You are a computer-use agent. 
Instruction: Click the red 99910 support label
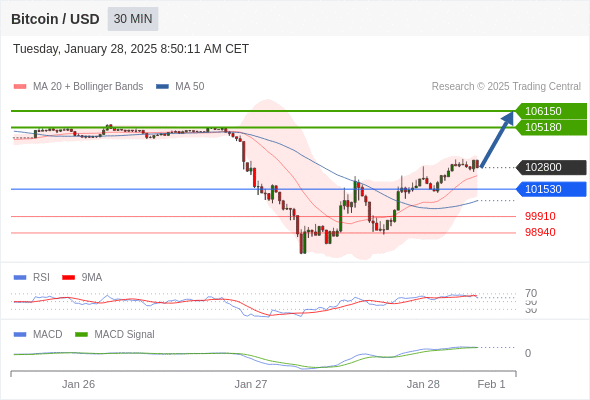(x=540, y=216)
